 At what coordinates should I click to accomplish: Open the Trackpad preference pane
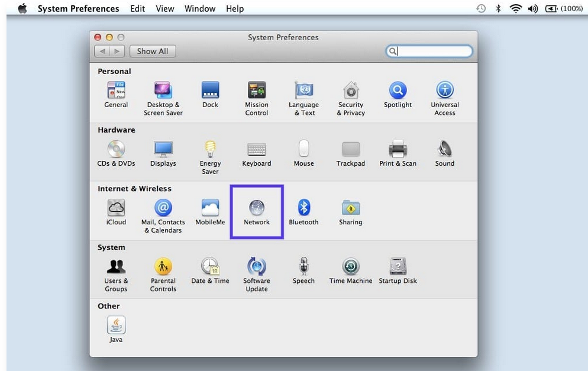click(351, 153)
